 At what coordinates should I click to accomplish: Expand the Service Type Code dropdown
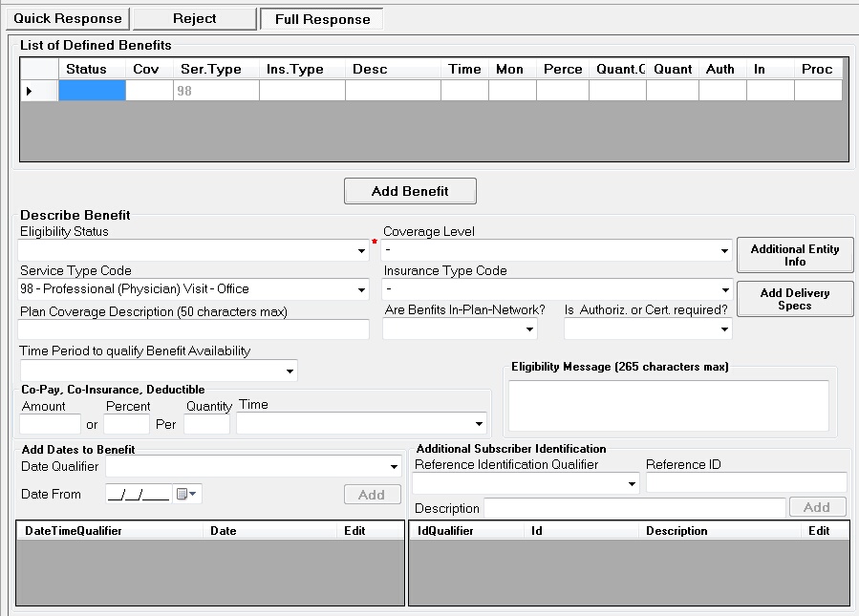click(x=361, y=289)
